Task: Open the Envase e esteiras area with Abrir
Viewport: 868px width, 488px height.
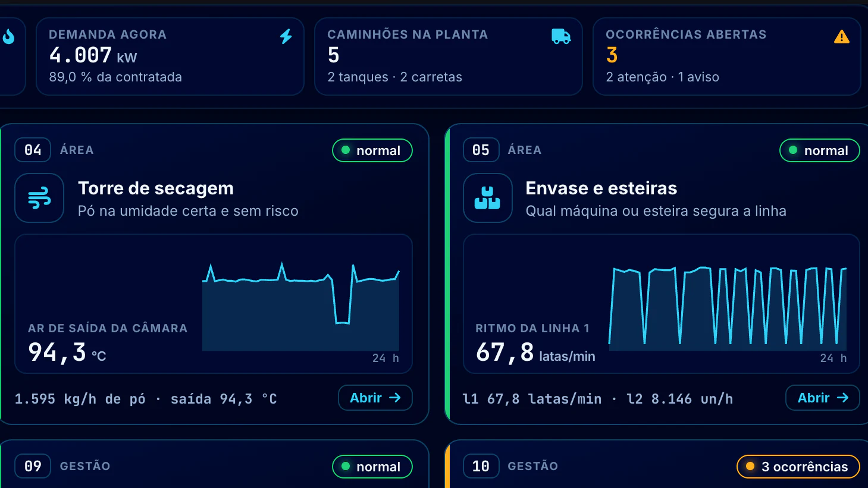Action: (x=822, y=398)
